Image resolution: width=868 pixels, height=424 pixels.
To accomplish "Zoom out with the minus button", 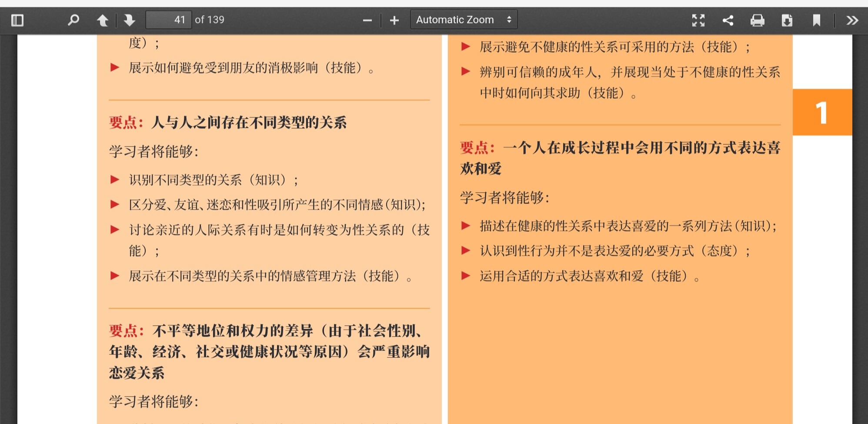I will pos(367,20).
